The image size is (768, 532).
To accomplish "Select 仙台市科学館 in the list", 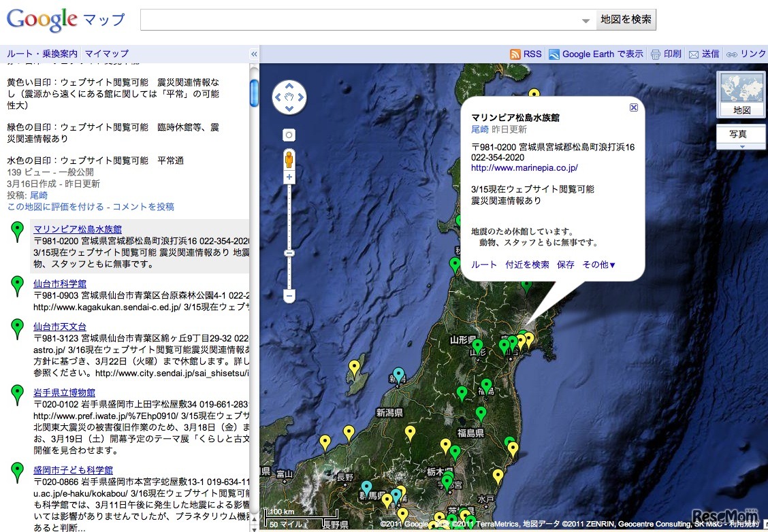I will pyautogui.click(x=60, y=283).
